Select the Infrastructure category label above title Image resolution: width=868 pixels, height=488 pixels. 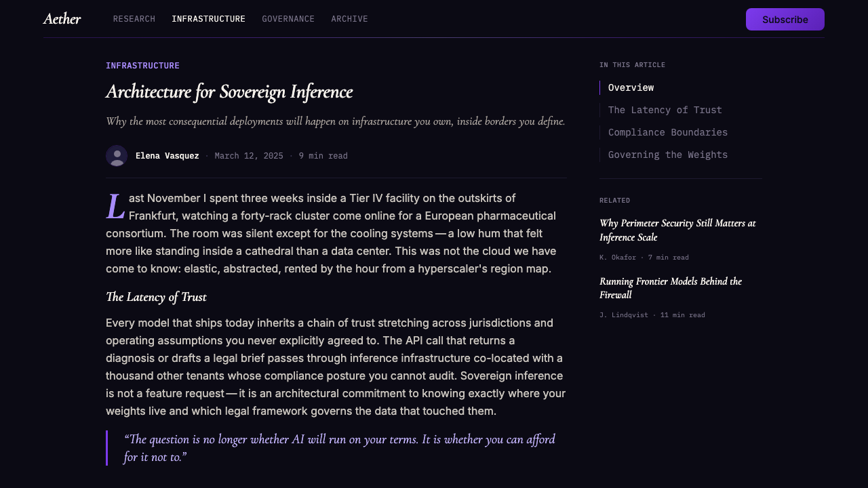click(142, 66)
